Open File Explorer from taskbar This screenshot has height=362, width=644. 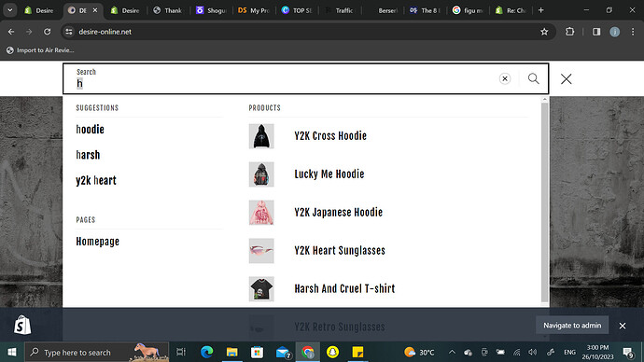[x=232, y=352]
